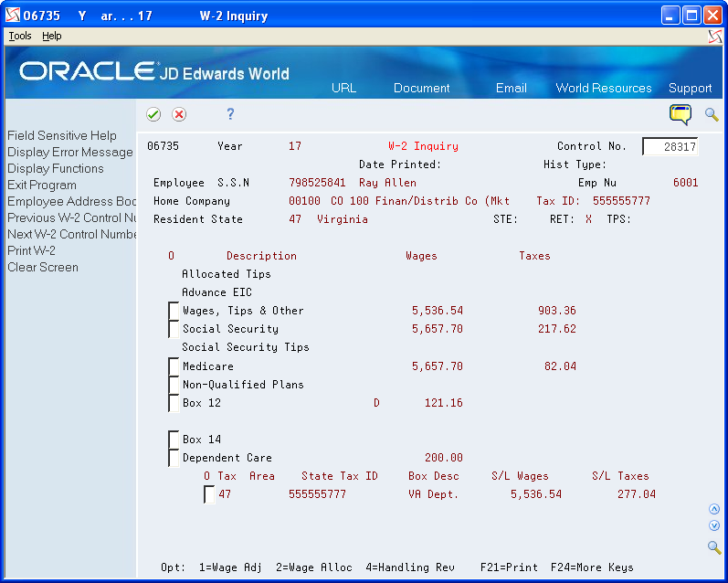Click the bottom magnifier zoom icon

tap(714, 547)
